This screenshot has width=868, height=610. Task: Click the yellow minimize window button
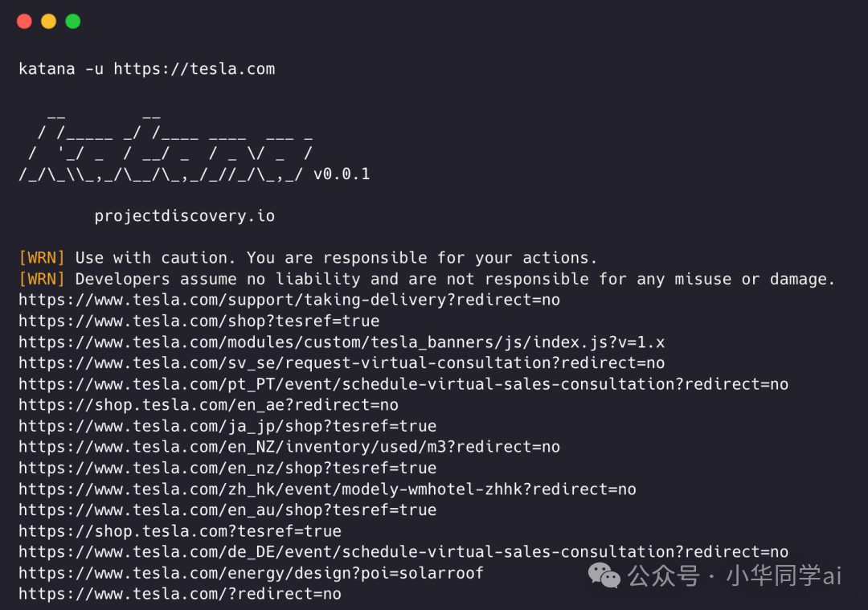click(x=48, y=22)
